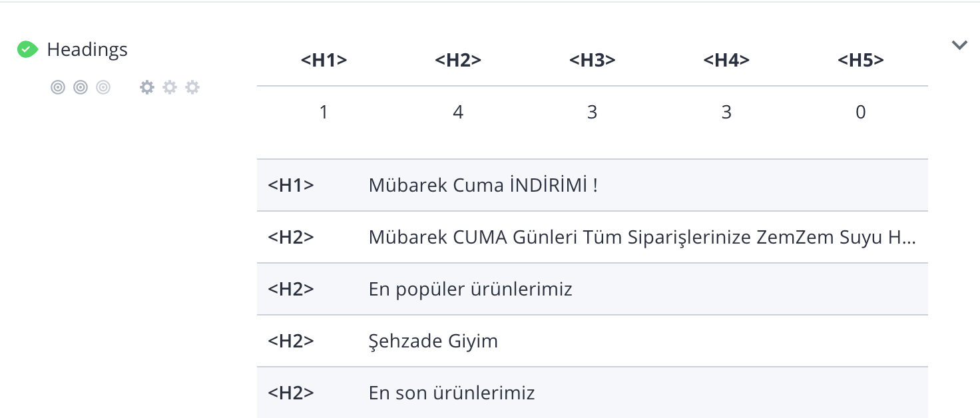Select the <H1> column header

(324, 60)
